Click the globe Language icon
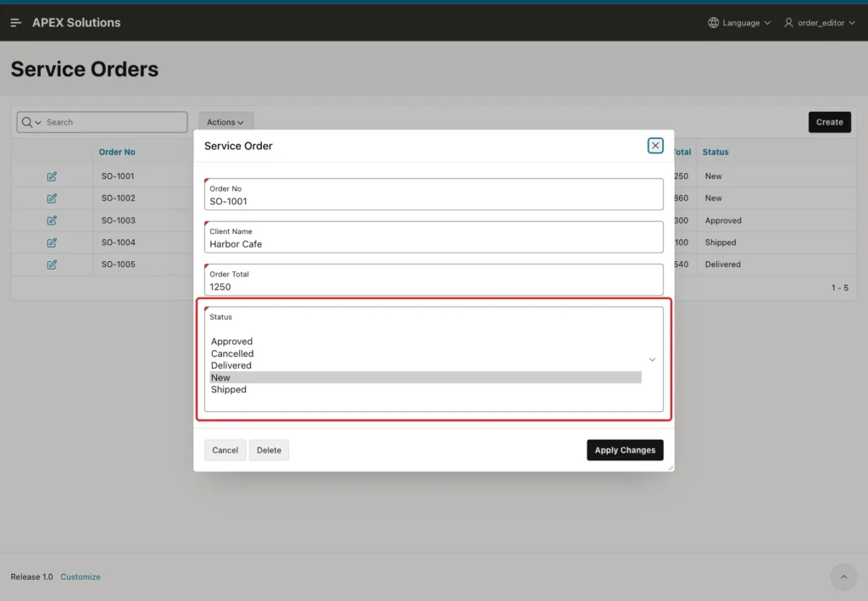 [x=714, y=23]
